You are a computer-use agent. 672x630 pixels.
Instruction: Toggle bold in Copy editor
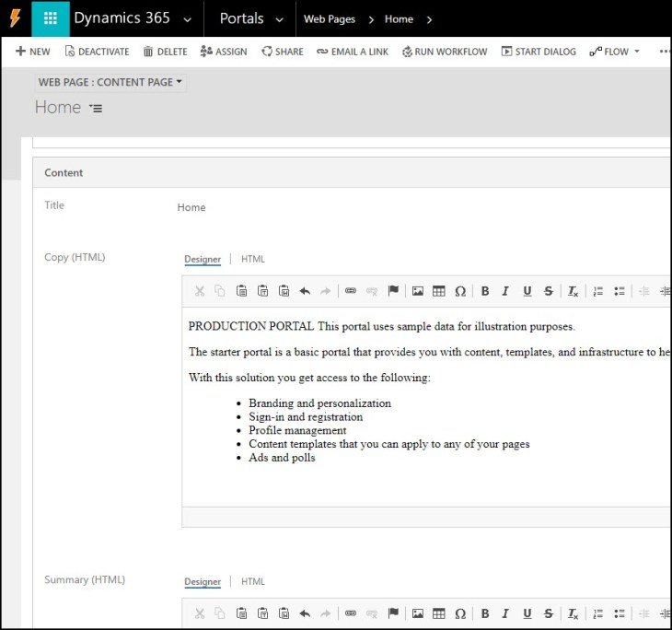click(x=485, y=291)
